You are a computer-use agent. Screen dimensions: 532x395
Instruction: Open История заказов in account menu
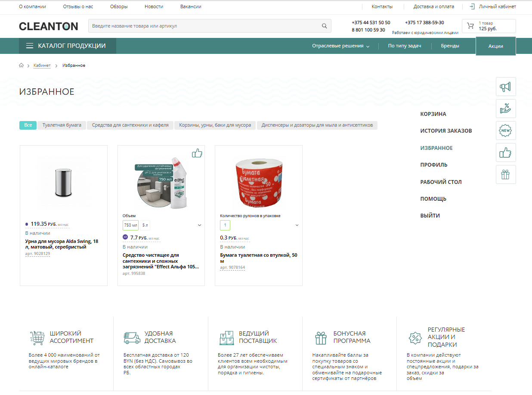pyautogui.click(x=446, y=131)
